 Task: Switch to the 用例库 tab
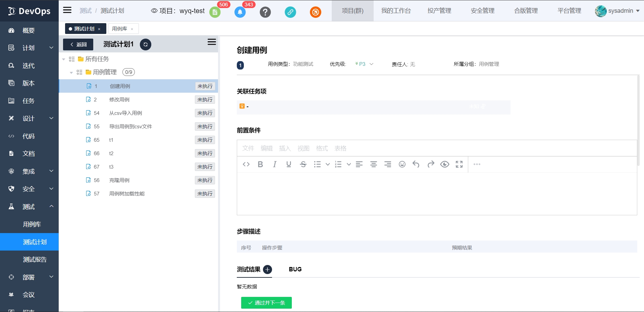(x=120, y=29)
